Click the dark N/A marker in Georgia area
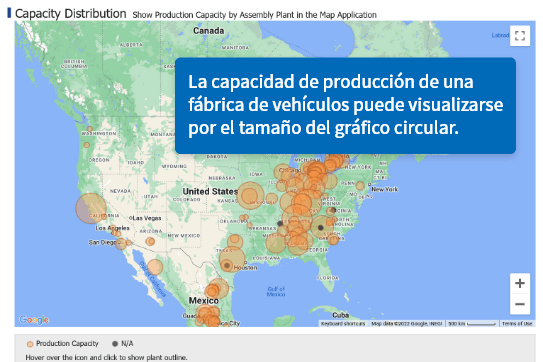 (x=321, y=228)
